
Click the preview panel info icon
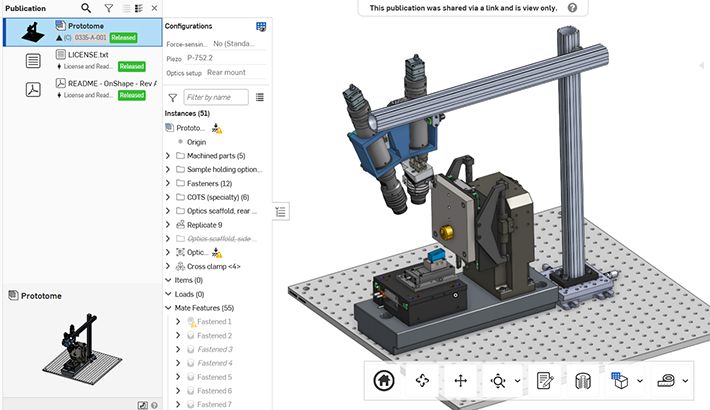tap(154, 405)
